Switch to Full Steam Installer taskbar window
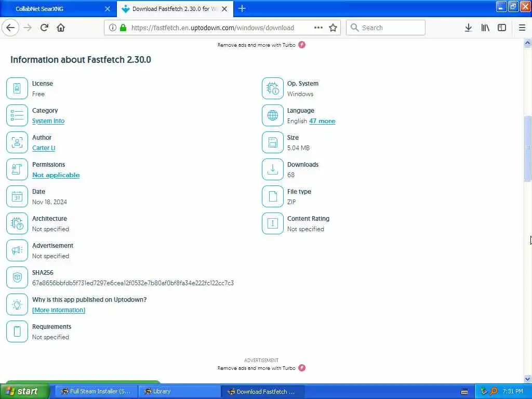Viewport: 532px width, 399px height. click(x=96, y=391)
